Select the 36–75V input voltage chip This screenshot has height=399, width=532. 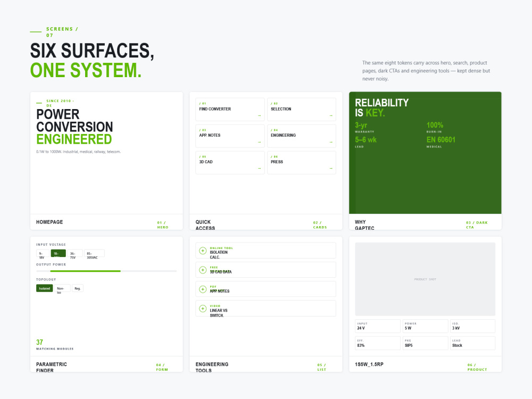(x=75, y=253)
